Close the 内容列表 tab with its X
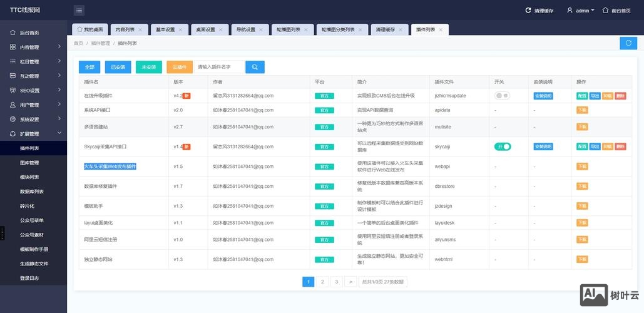 [140, 29]
